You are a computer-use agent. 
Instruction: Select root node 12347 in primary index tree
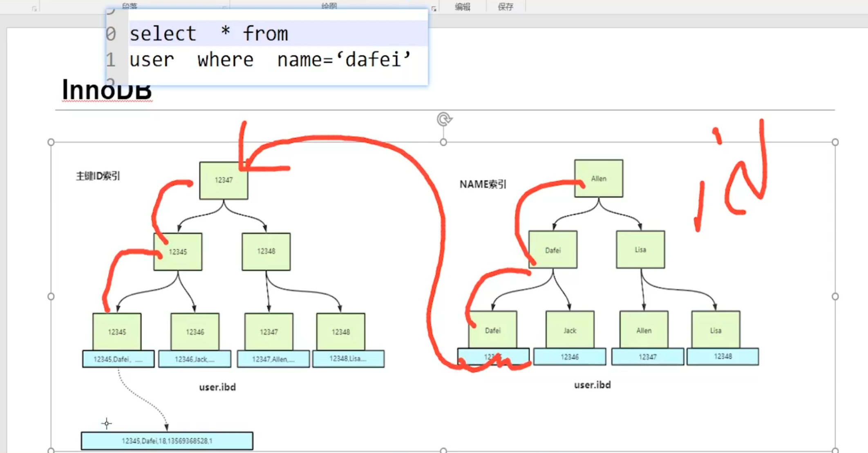coord(224,180)
